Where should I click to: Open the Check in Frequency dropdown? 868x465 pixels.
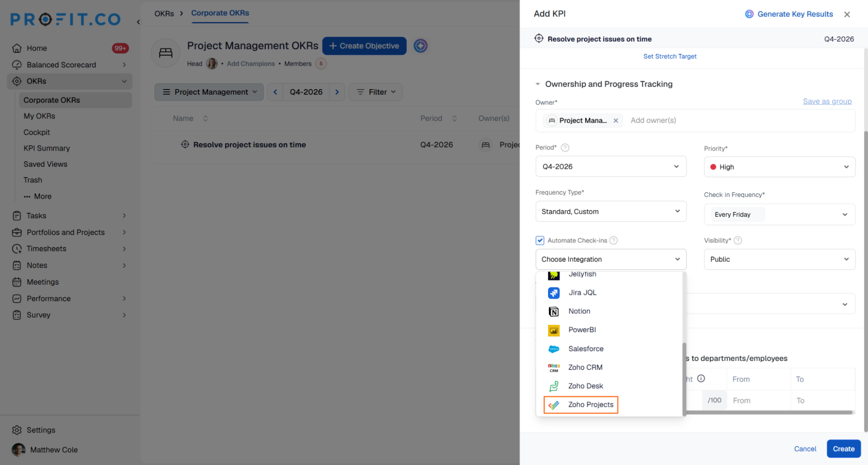pyautogui.click(x=779, y=214)
